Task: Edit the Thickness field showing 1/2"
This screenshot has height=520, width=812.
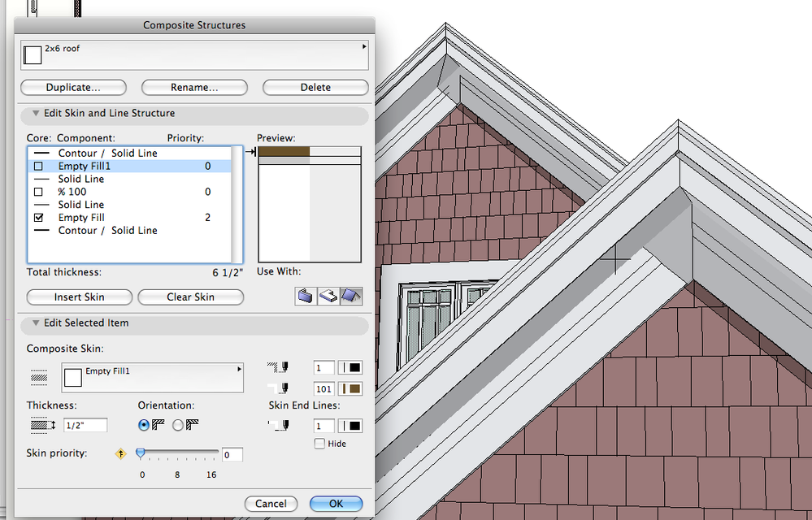Action: click(85, 425)
